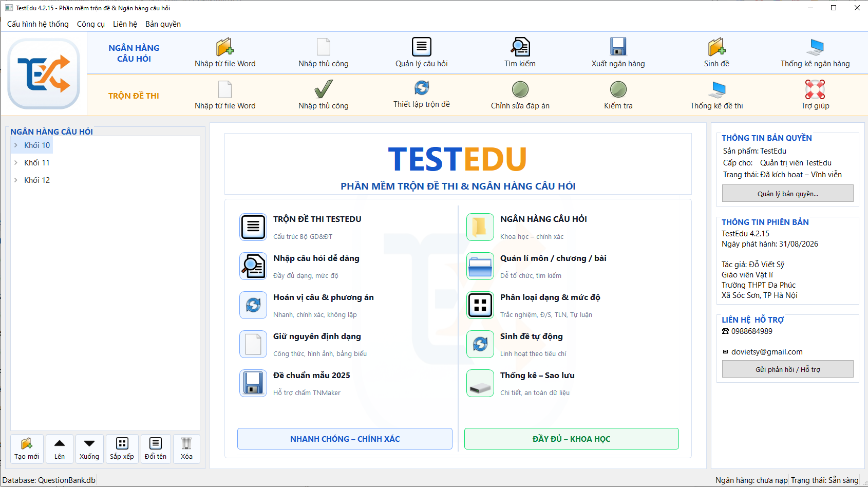Click the dovietsy@gmail.com email text
Screen dimensions: 868x487
pos(767,352)
